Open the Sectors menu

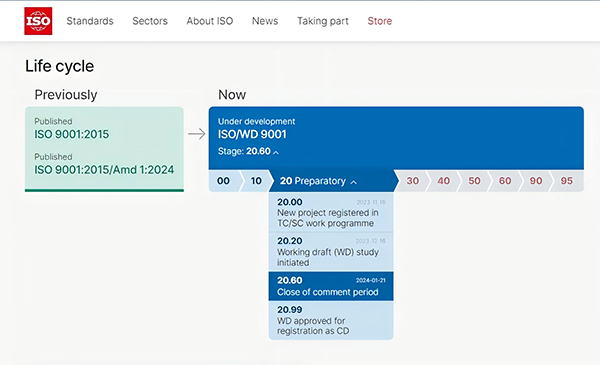(150, 21)
